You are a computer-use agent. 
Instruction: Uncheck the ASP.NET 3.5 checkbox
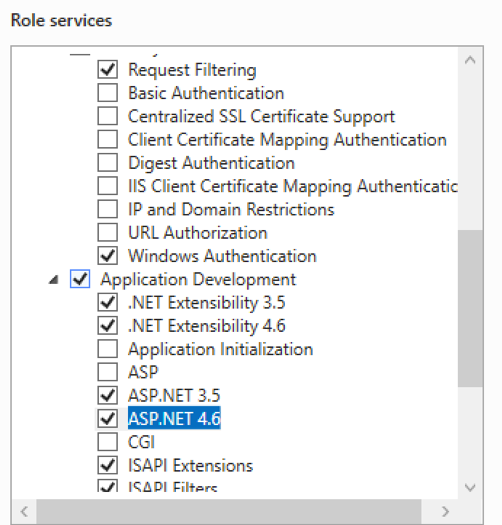pos(107,395)
